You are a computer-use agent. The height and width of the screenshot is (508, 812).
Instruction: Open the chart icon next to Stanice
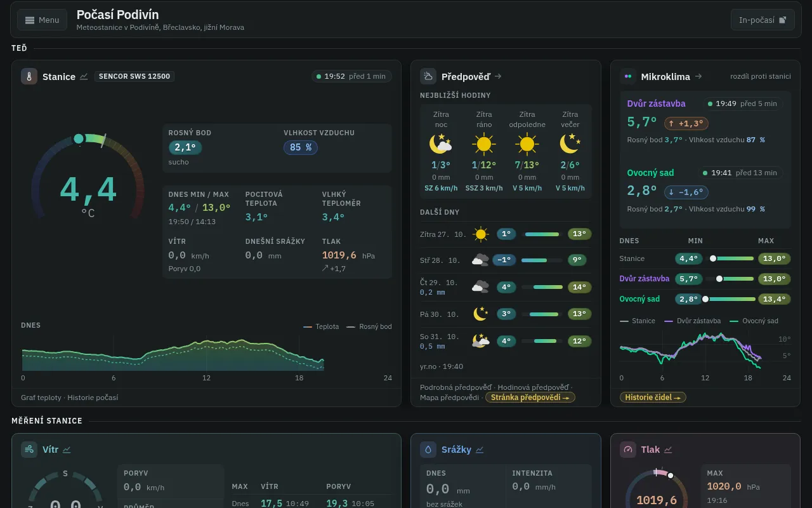(x=84, y=76)
